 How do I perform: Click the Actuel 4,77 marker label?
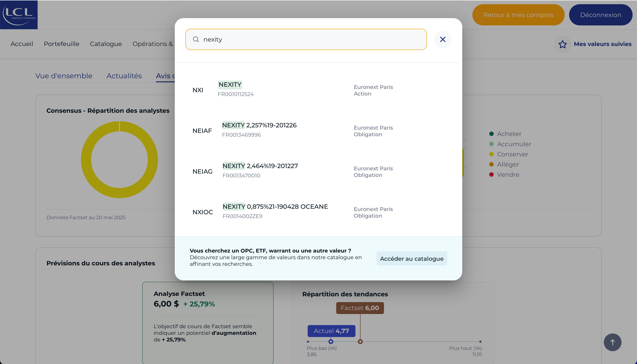coord(331,331)
